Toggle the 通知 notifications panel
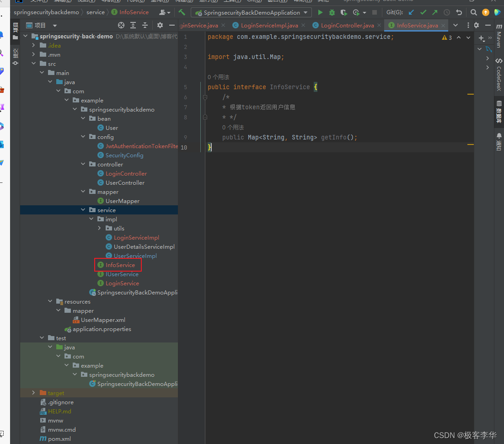Screen dimensions: 504x444 click(499, 142)
